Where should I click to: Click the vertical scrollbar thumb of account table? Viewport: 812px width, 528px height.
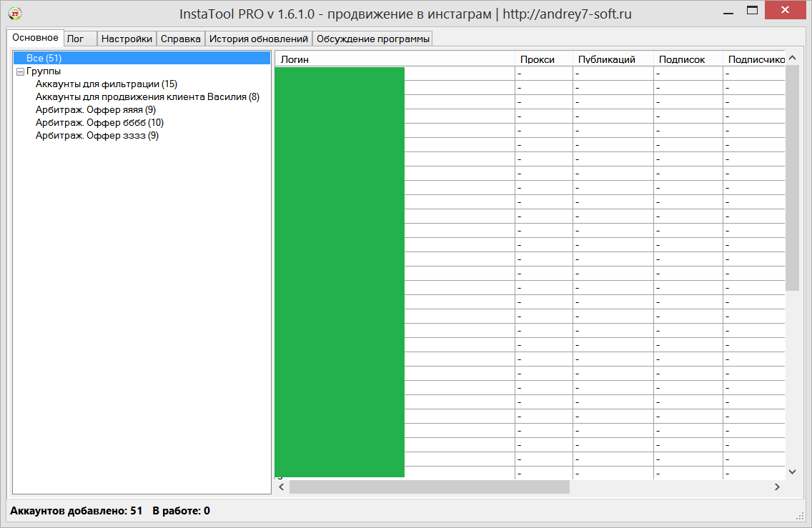(792, 178)
